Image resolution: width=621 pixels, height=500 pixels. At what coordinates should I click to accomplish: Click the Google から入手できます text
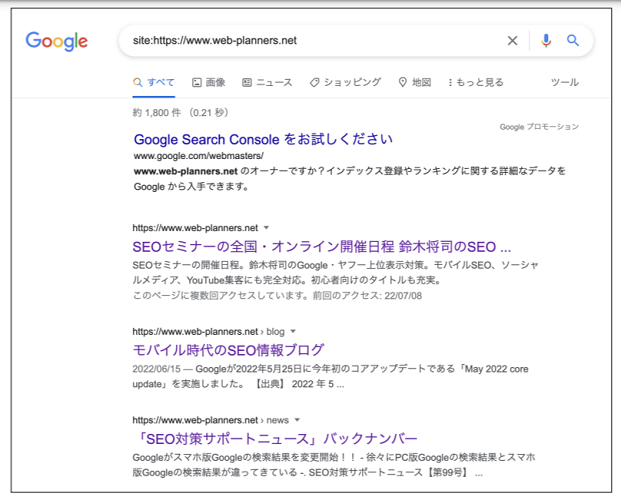click(191, 187)
